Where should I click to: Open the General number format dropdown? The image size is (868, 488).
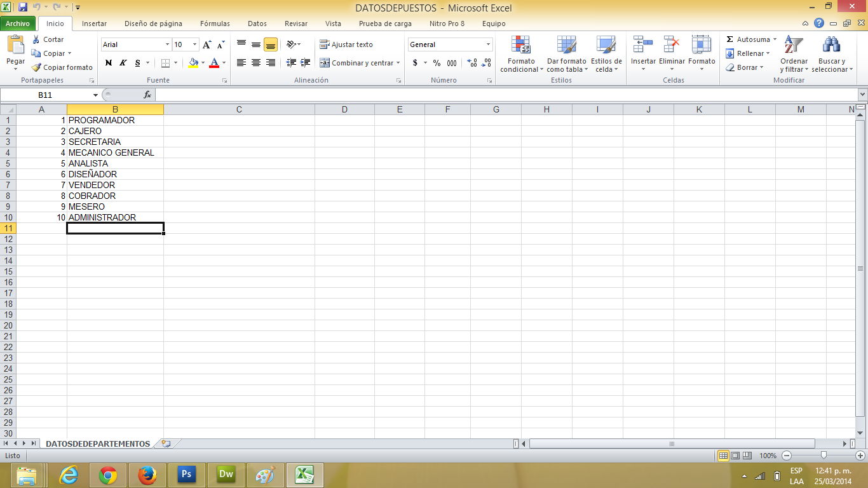[488, 44]
